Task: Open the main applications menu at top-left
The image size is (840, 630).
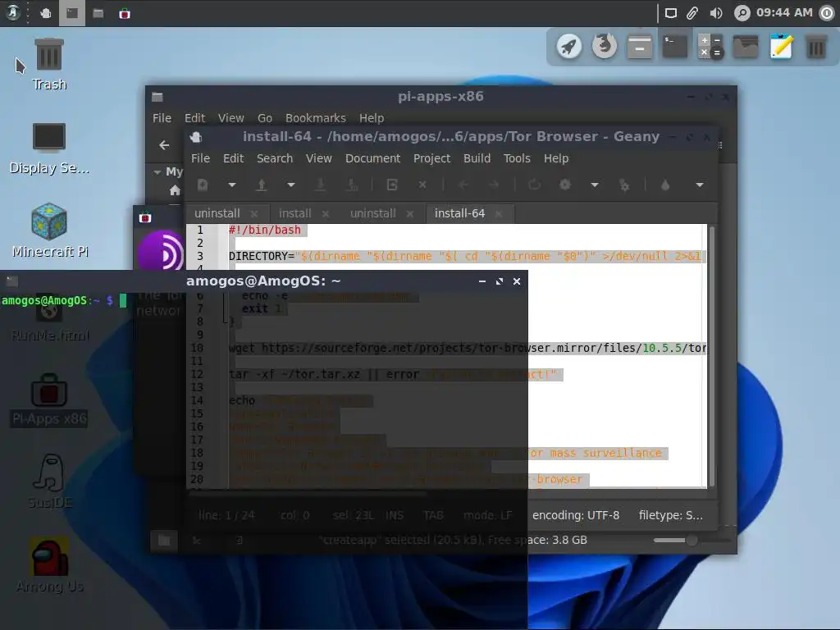Action: [x=12, y=13]
